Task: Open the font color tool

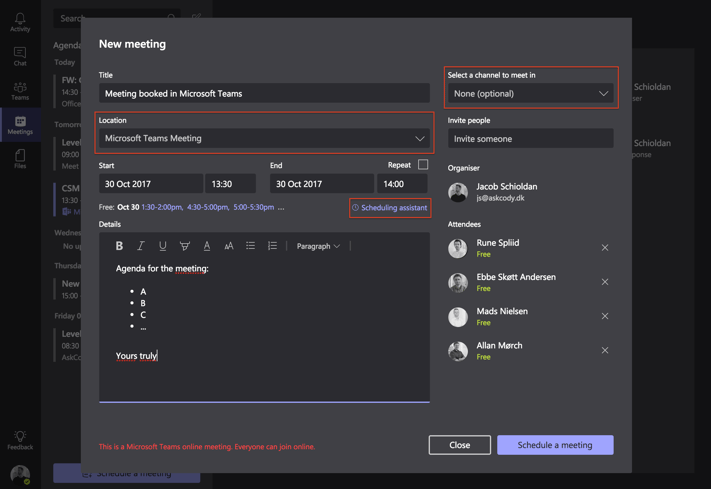Action: (207, 246)
